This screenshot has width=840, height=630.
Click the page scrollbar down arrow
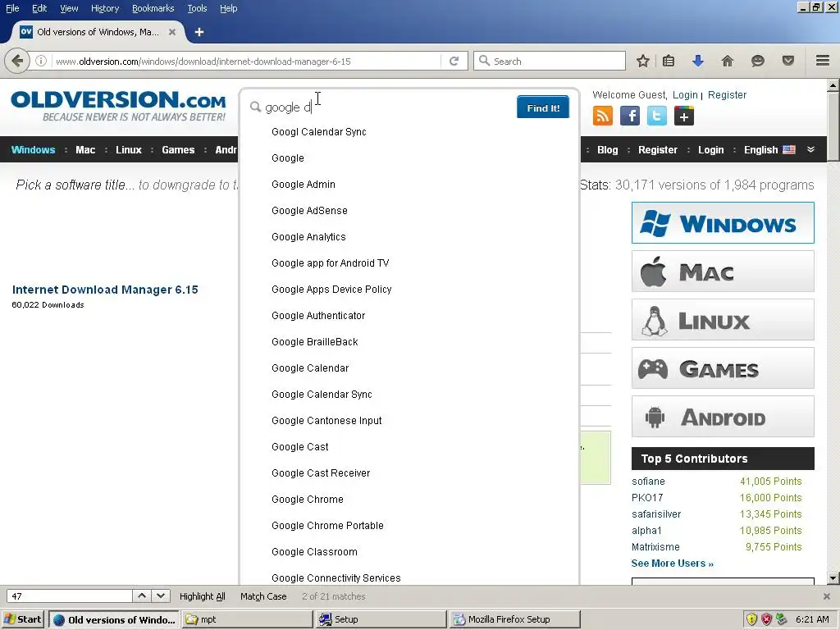(x=833, y=578)
